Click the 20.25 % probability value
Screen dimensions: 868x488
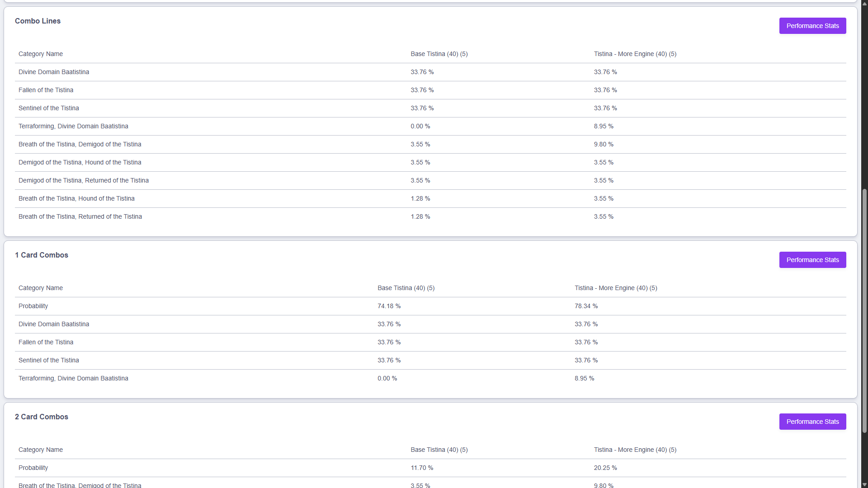point(605,468)
